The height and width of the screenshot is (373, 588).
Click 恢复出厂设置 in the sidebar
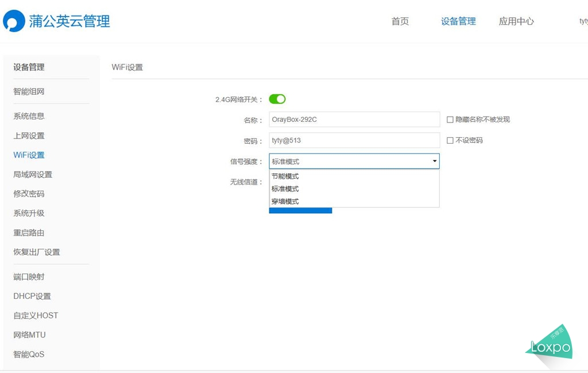click(x=37, y=252)
